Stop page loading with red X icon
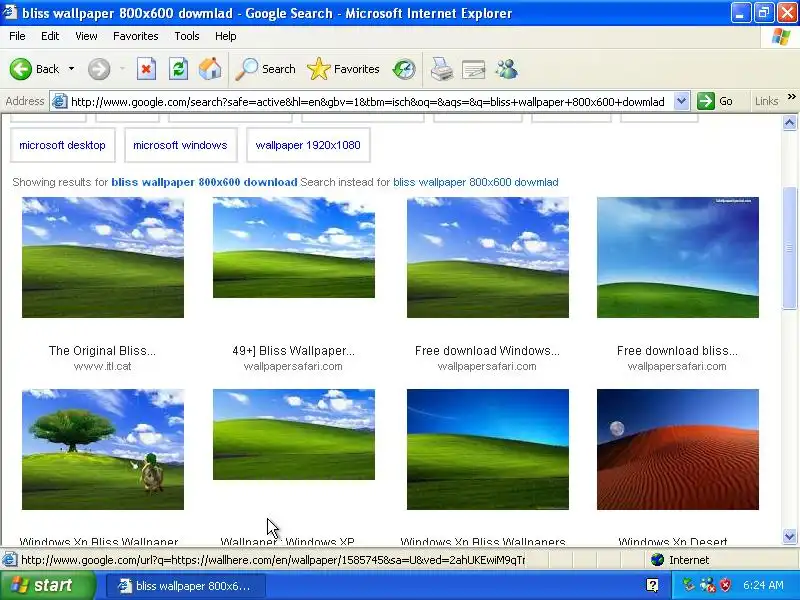The height and width of the screenshot is (600, 800). (x=146, y=69)
